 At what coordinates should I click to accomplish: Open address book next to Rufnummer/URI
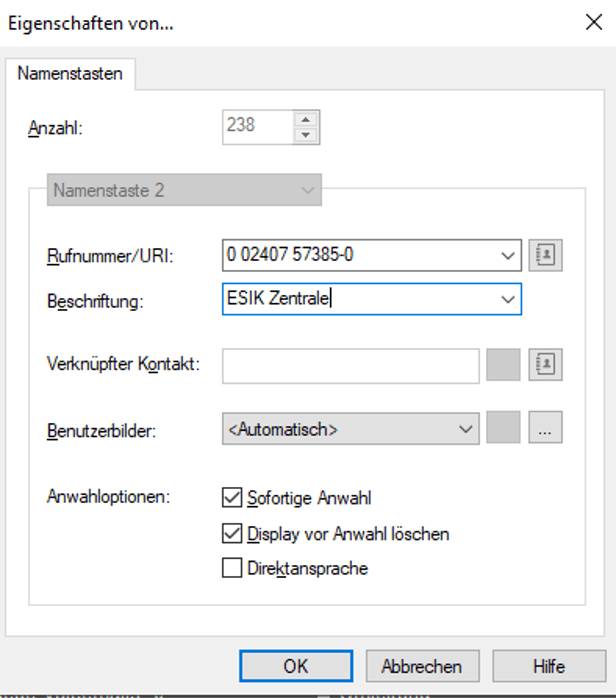(546, 255)
